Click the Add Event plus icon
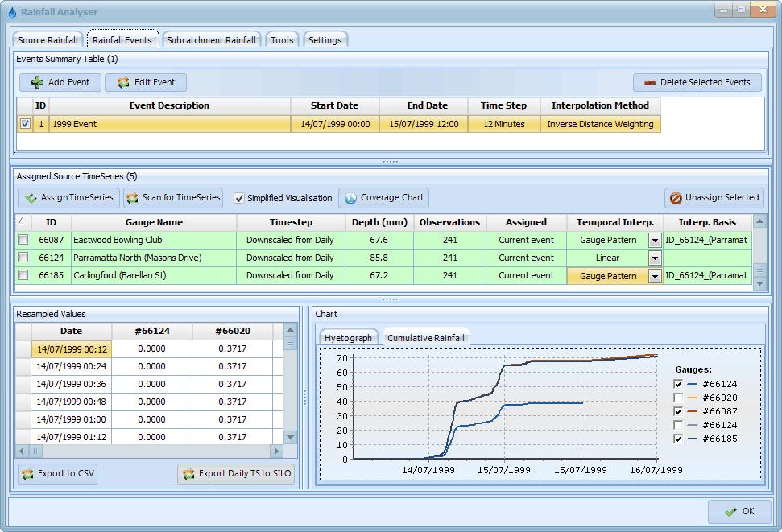Viewport: 782px width, 532px height. tap(37, 83)
